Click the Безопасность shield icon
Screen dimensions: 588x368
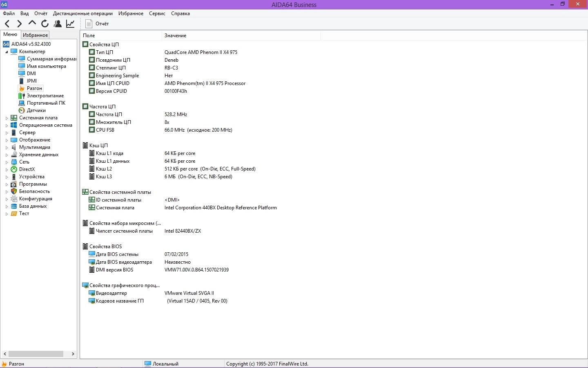coord(14,191)
